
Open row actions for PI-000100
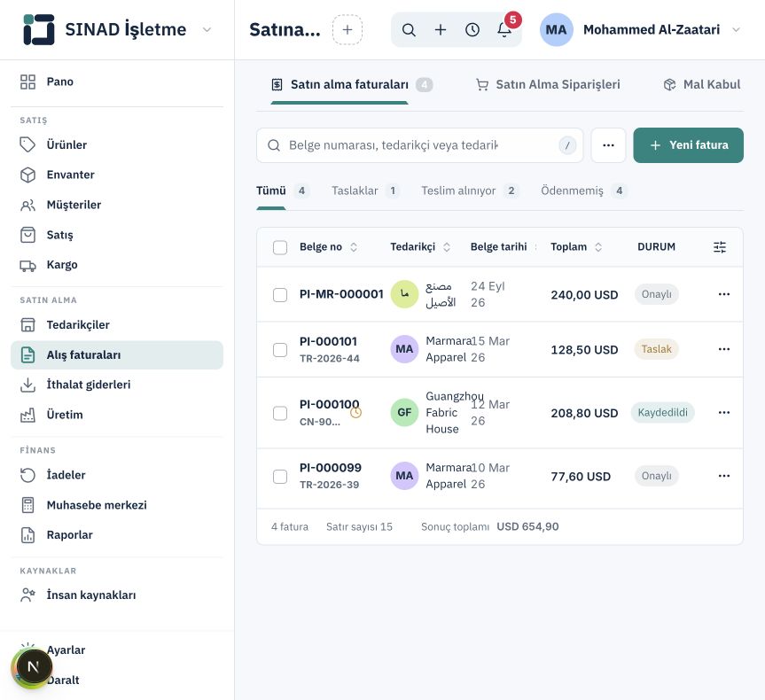[x=724, y=413]
